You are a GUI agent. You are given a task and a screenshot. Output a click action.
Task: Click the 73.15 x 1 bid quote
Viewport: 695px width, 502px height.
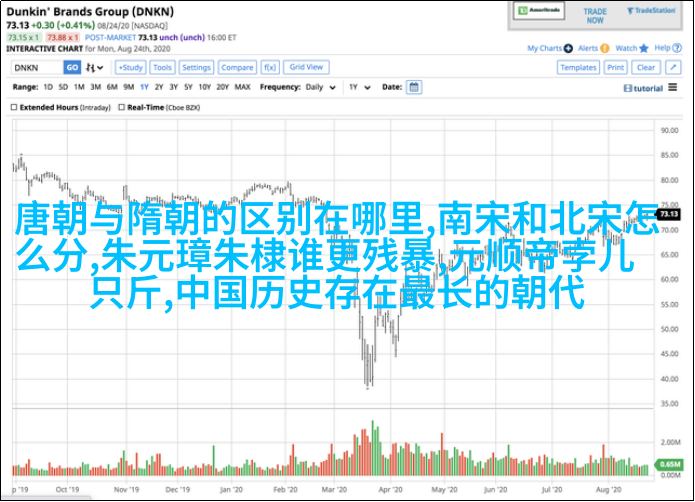(23, 38)
